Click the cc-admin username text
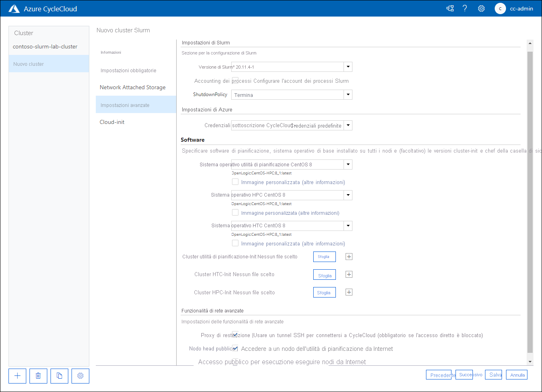The width and height of the screenshot is (542, 392). 521,8
